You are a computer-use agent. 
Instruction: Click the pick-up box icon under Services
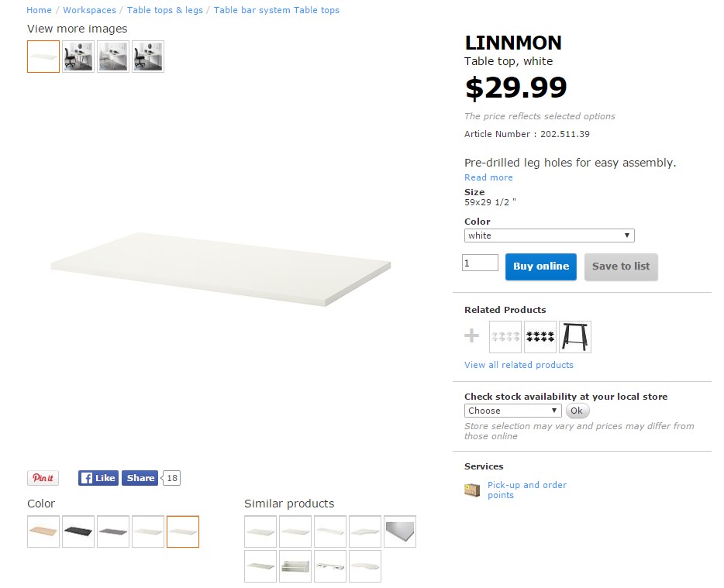pos(472,490)
